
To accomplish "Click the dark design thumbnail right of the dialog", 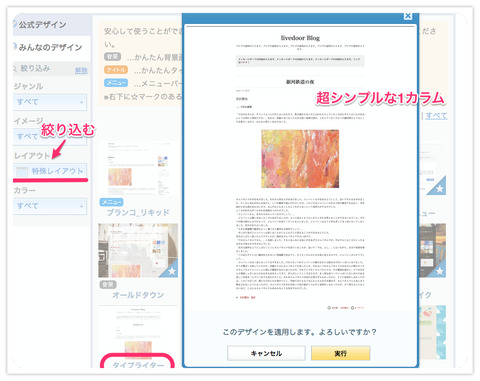I will tap(432, 250).
